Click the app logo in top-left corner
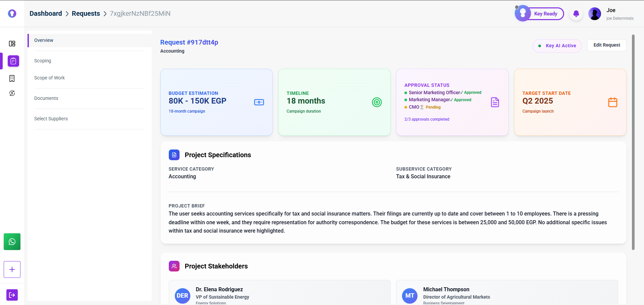This screenshot has height=305, width=644. tap(12, 13)
